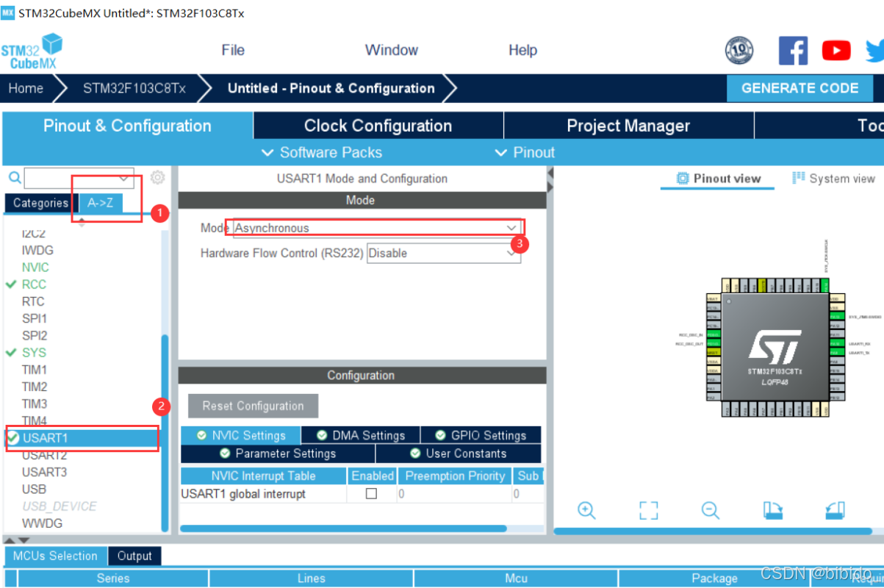Image resolution: width=884 pixels, height=588 pixels.
Task: Open the User Constants tab
Action: (x=459, y=453)
